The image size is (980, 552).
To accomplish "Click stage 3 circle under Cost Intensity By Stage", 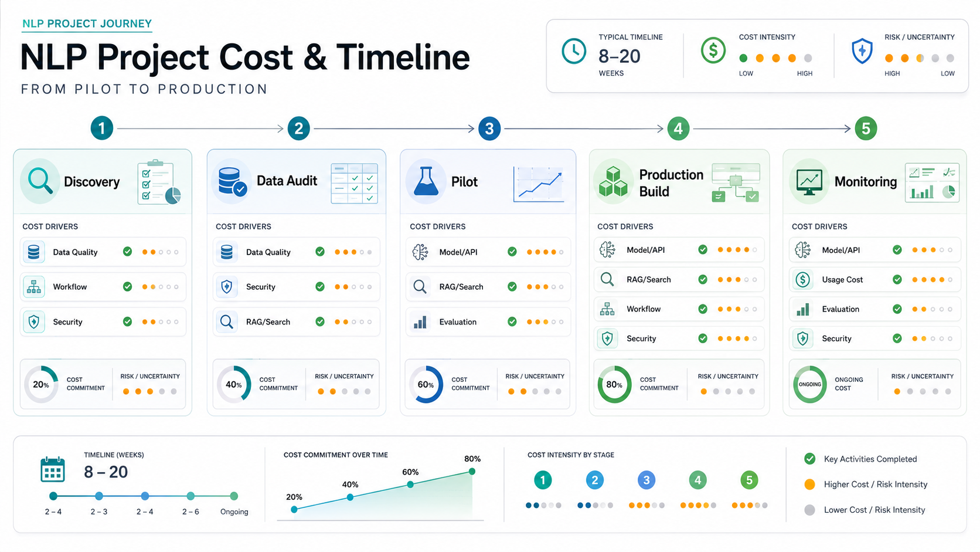I will click(x=646, y=480).
